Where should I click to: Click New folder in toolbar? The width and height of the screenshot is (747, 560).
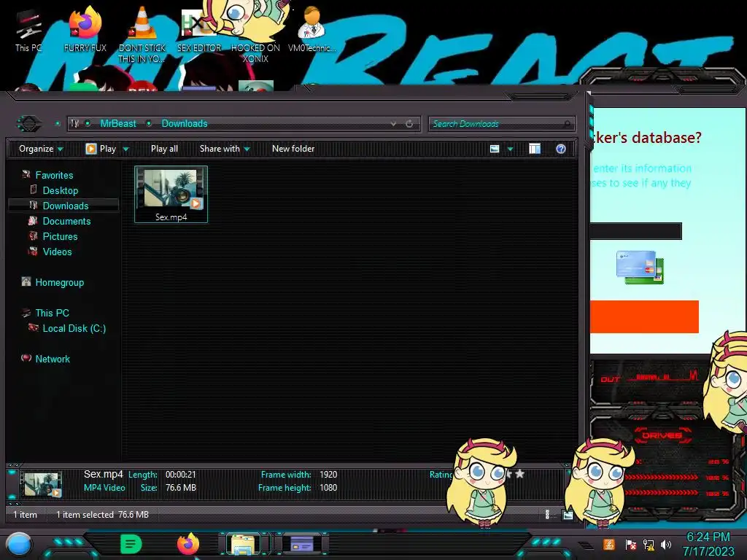click(x=293, y=149)
